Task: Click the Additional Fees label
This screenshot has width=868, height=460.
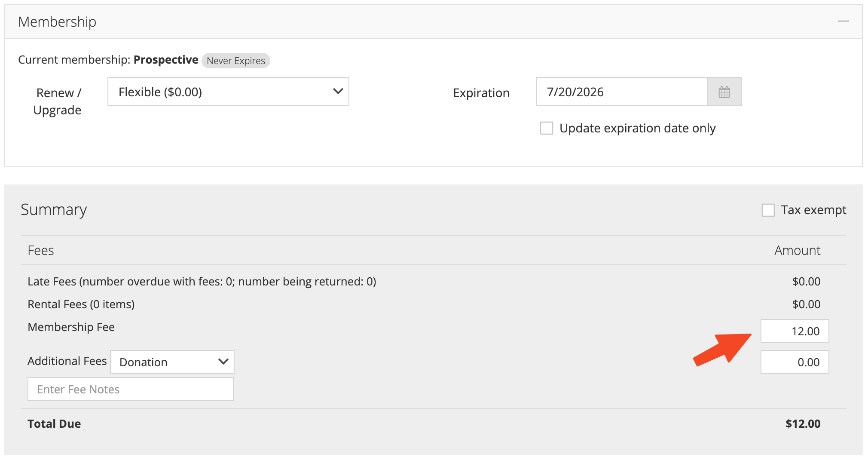Action: (67, 361)
